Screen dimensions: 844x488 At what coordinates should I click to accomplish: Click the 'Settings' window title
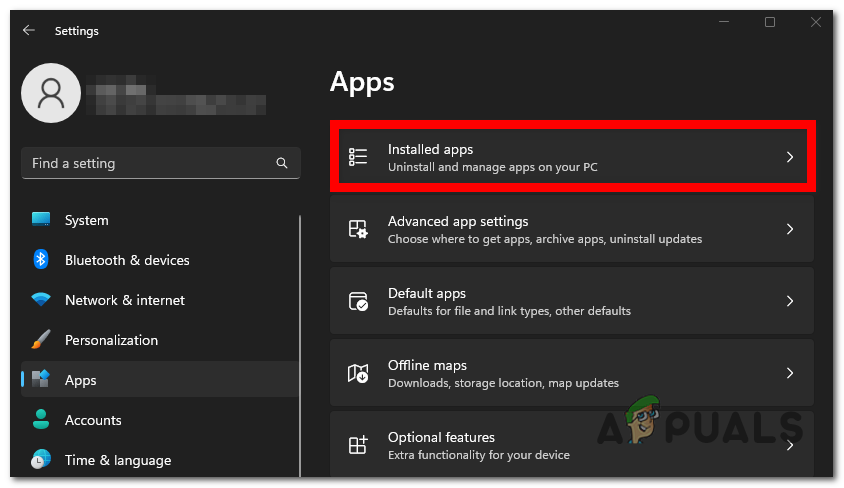click(x=76, y=31)
